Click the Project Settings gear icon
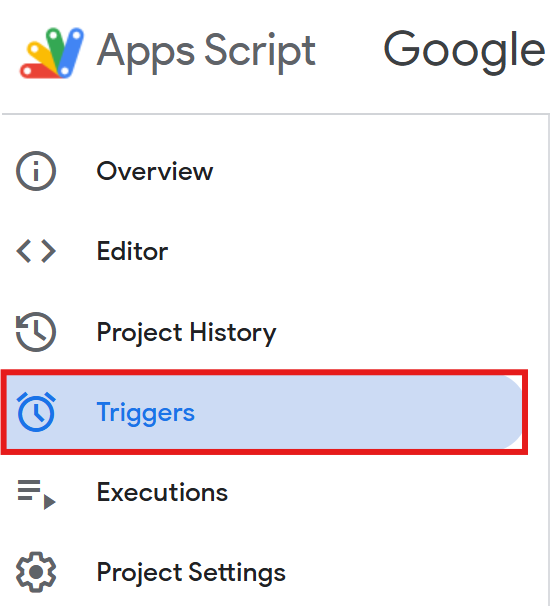550x606 pixels. [x=36, y=572]
